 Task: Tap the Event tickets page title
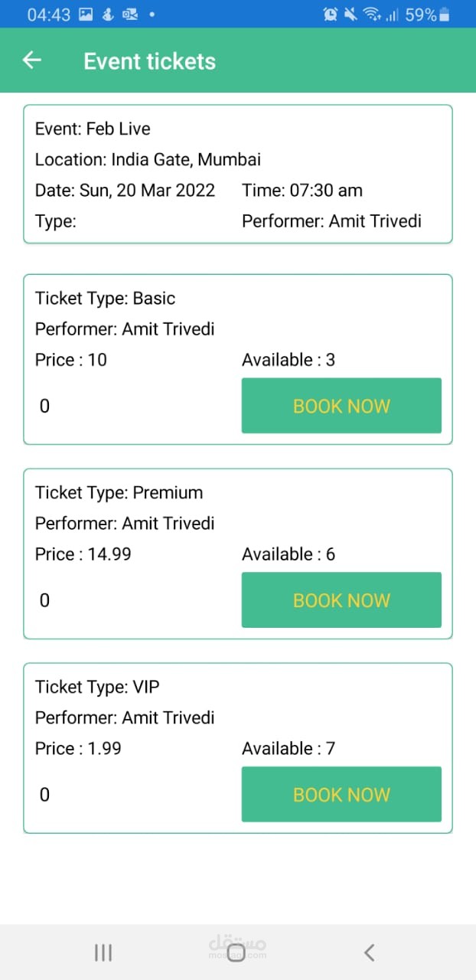pos(149,61)
